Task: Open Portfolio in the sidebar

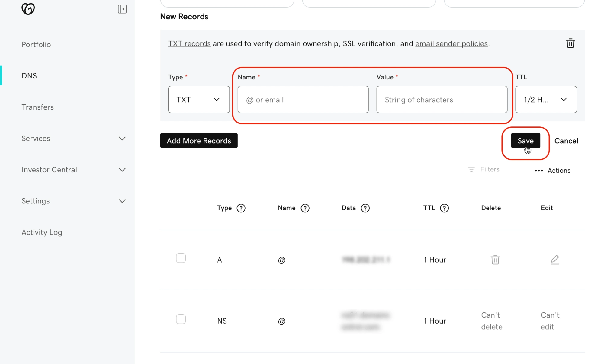Action: point(36,45)
